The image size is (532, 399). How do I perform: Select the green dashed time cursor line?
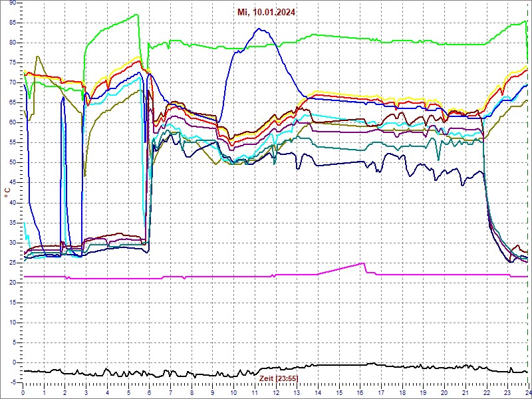click(527, 192)
